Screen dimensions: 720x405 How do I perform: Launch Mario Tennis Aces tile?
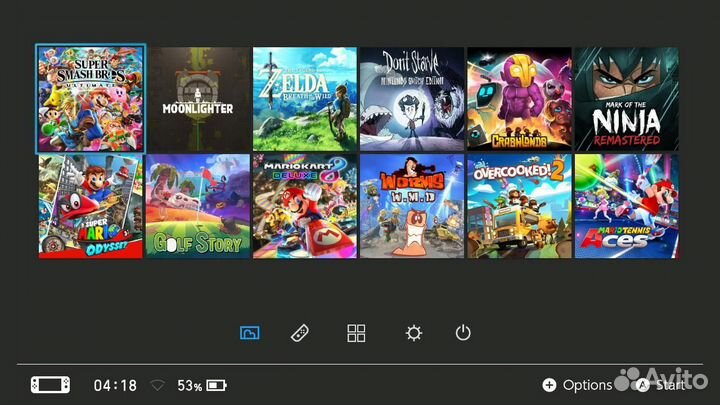pyautogui.click(x=627, y=206)
